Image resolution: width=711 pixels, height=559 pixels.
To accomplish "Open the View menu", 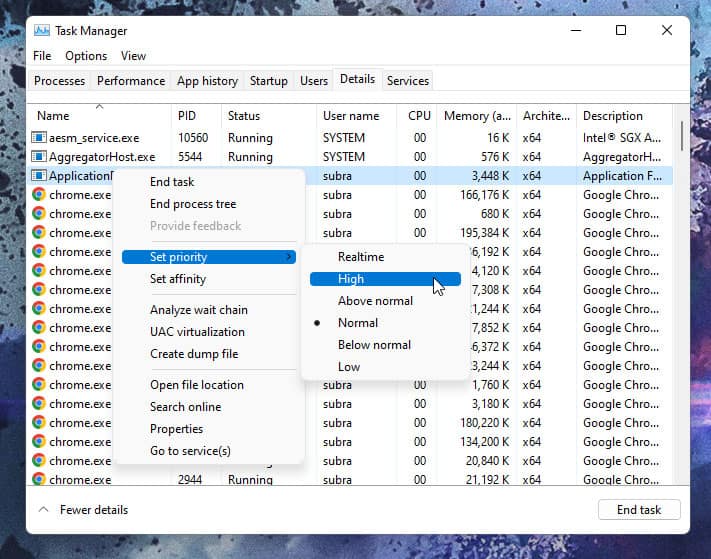I will [x=133, y=56].
